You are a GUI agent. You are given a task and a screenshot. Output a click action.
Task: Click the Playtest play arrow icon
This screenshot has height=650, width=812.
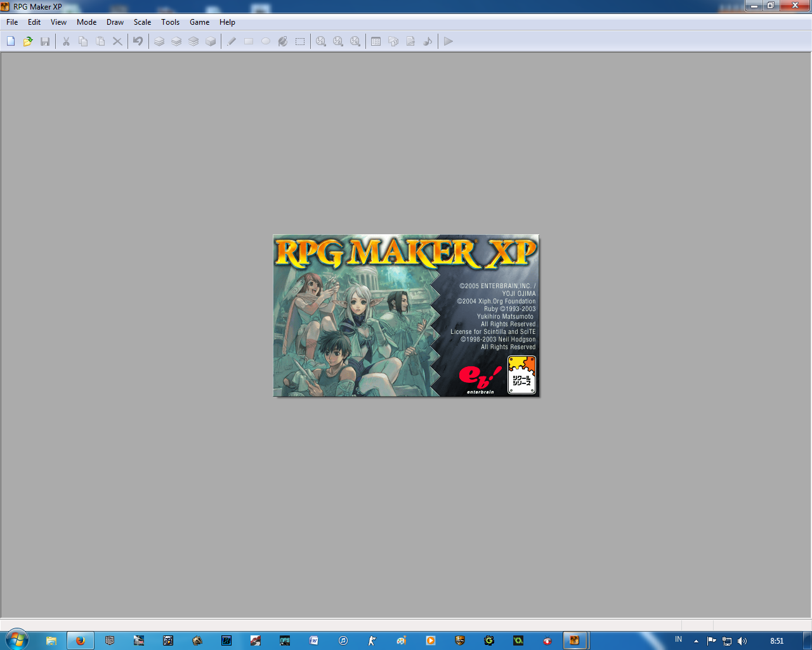(x=449, y=41)
